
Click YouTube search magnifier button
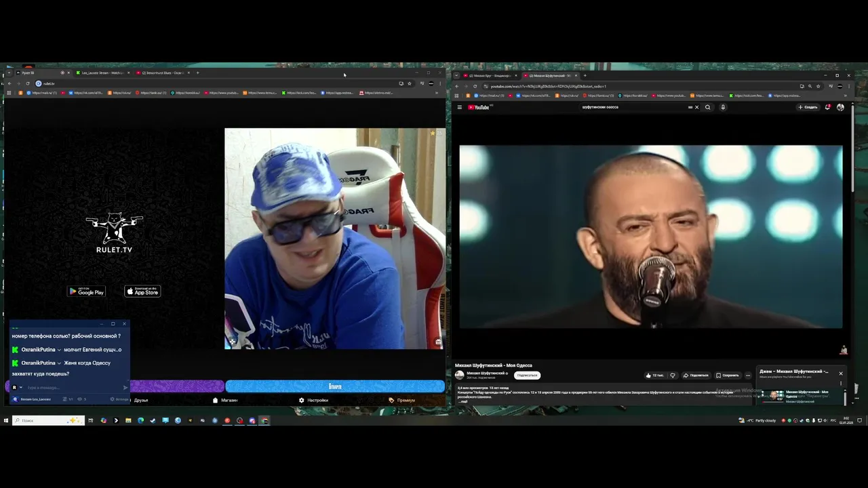(x=708, y=107)
